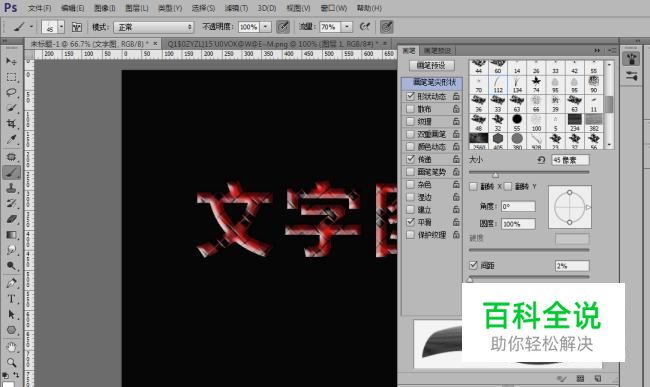This screenshot has height=387, width=650.
Task: Click the 圆度 roundness input field
Action: coord(518,224)
